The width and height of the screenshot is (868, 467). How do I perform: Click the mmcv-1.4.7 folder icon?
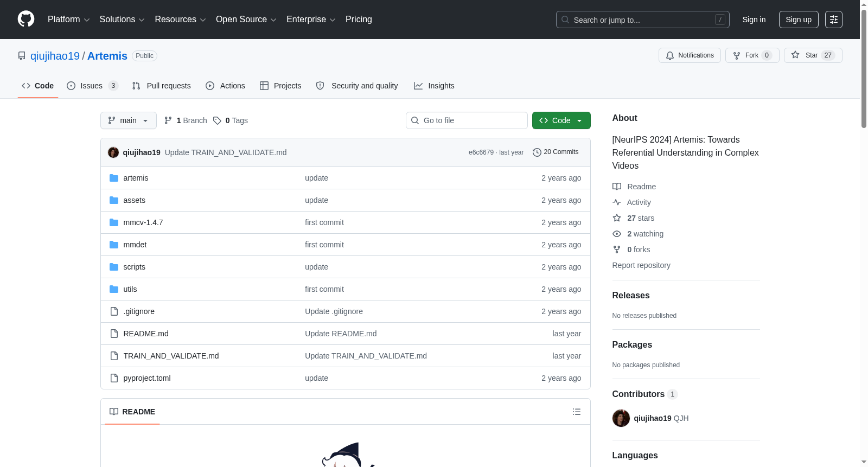114,222
